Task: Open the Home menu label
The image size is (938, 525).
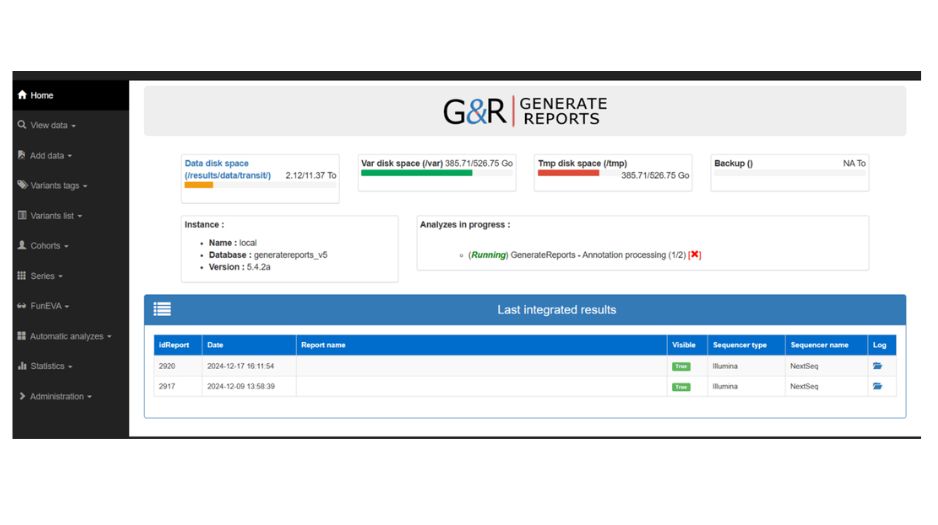Action: coord(42,95)
